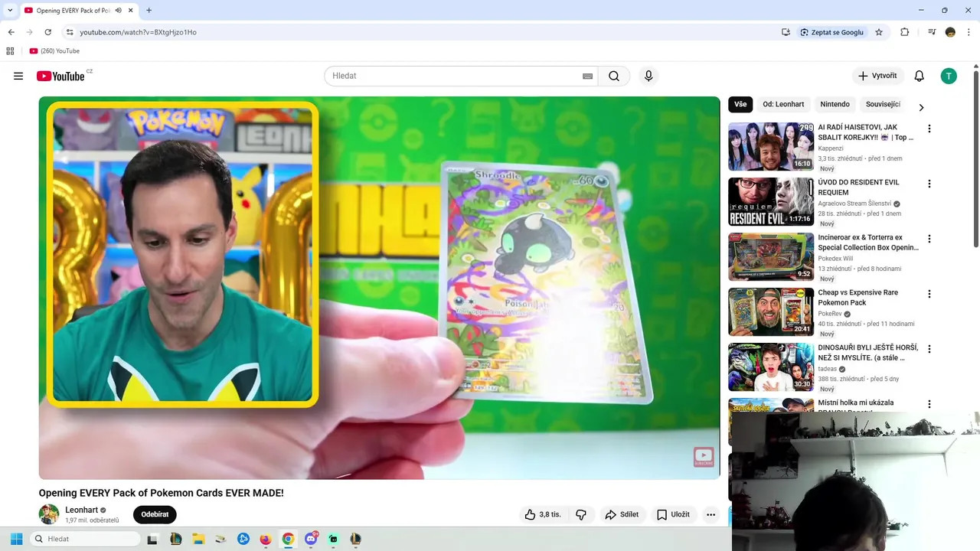The height and width of the screenshot is (551, 980).
Task: Open the Windows Start menu
Action: coord(16,539)
